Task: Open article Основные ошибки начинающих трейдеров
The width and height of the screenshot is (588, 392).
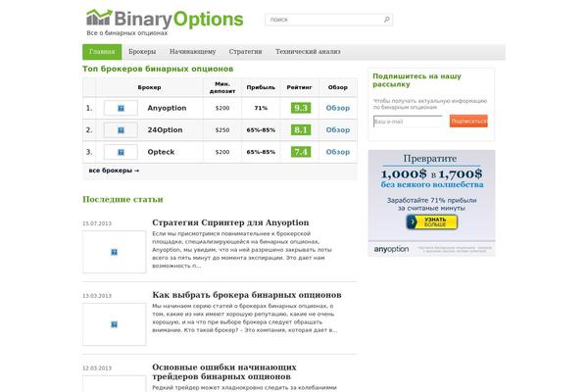Action: [x=224, y=371]
